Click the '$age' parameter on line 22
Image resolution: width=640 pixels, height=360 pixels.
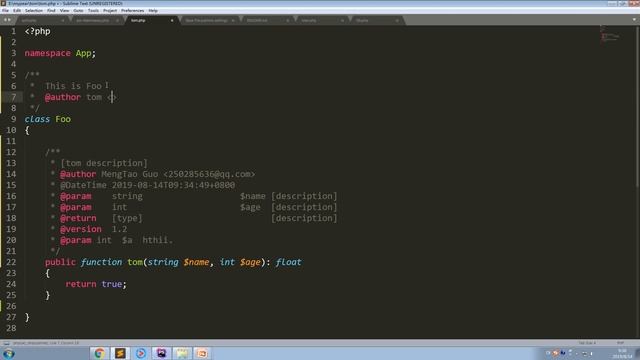click(x=250, y=262)
